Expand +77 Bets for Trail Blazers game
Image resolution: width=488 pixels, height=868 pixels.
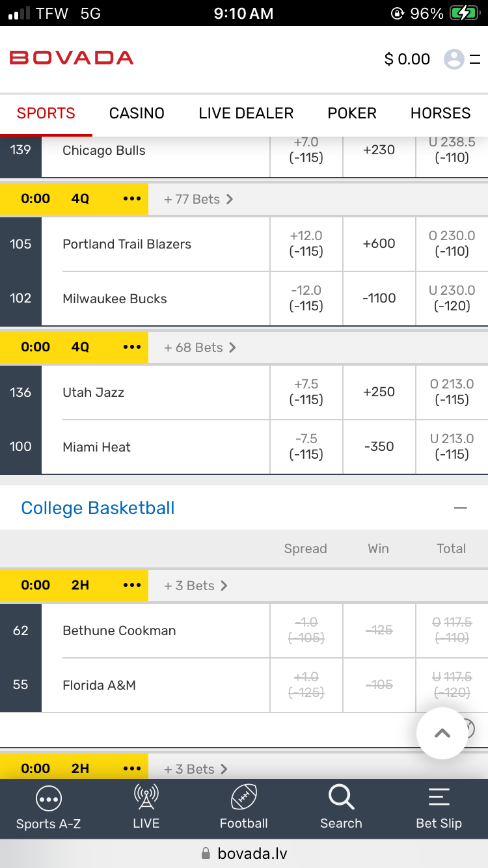pyautogui.click(x=198, y=199)
